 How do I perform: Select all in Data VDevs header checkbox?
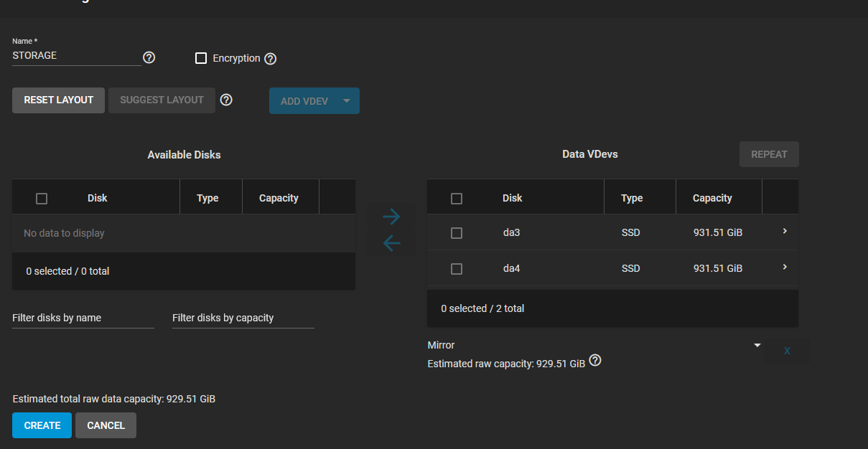pos(457,199)
